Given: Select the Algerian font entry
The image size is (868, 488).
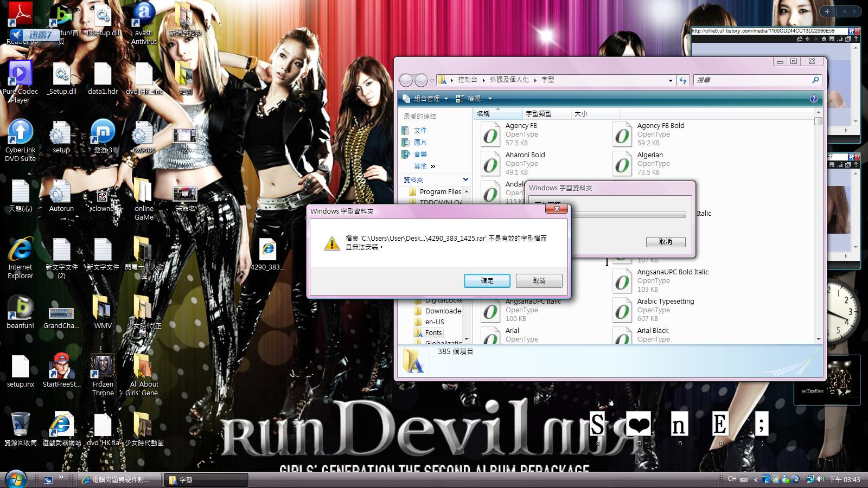Looking at the screenshot, I should [x=650, y=163].
